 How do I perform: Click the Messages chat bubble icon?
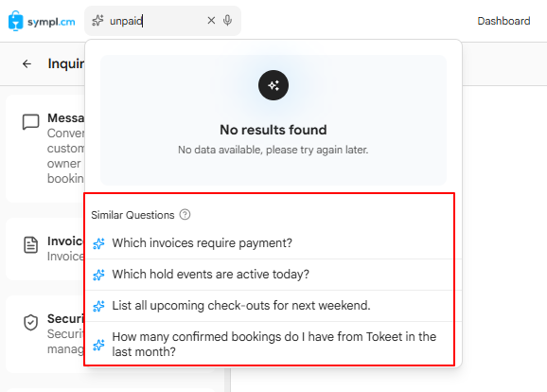30,122
